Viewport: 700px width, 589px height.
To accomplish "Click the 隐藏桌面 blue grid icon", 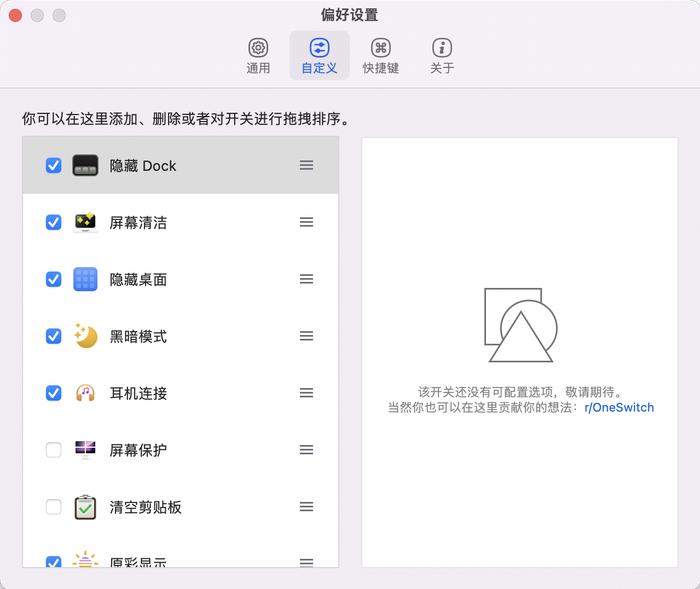I will pyautogui.click(x=85, y=279).
